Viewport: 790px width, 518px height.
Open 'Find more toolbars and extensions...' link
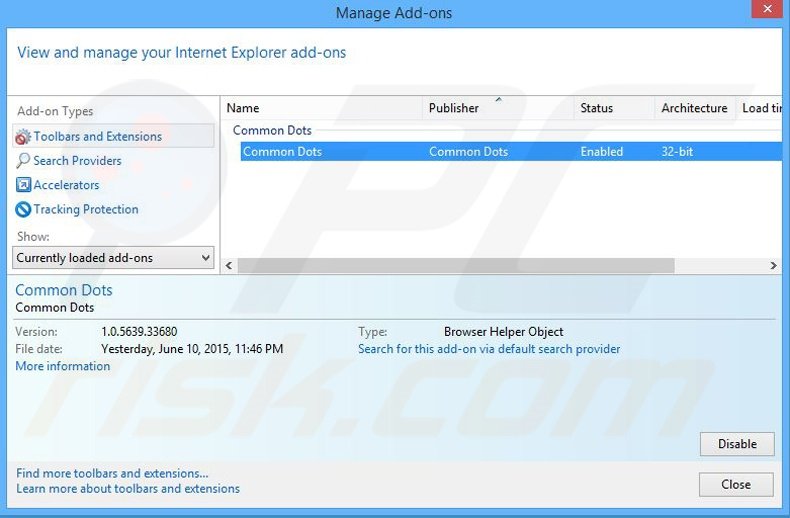(112, 473)
